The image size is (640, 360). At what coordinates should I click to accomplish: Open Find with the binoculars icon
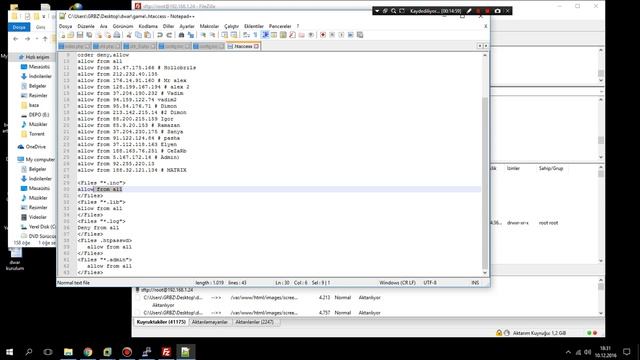pos(182,35)
